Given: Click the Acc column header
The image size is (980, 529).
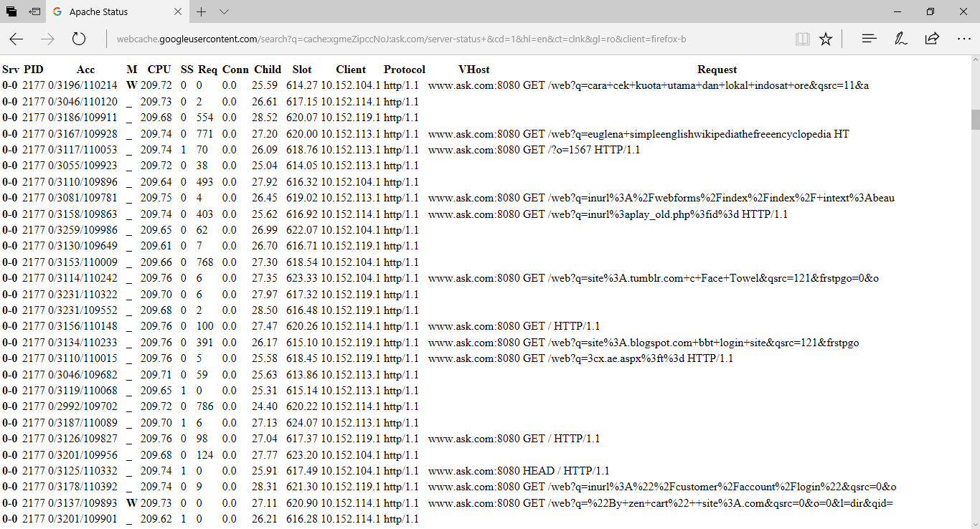Looking at the screenshot, I should [x=85, y=70].
